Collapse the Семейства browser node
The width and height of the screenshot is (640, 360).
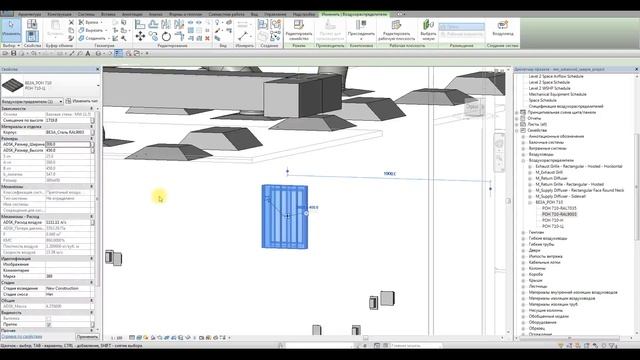517,130
